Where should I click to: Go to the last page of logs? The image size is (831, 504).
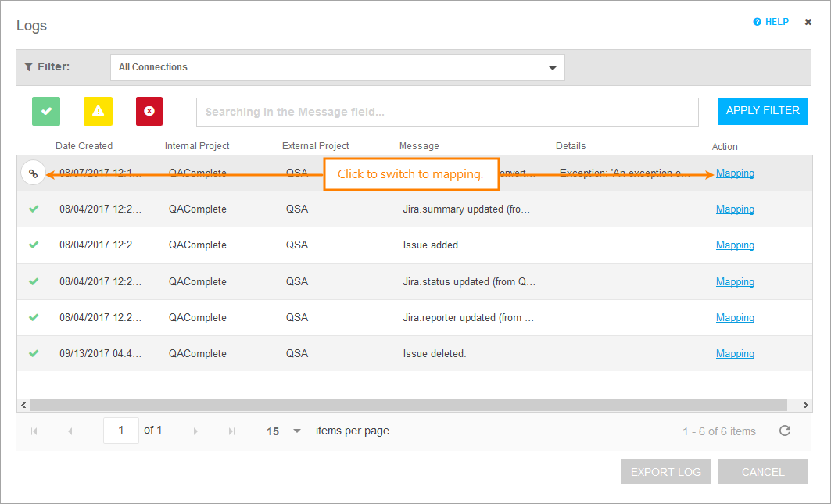[231, 431]
